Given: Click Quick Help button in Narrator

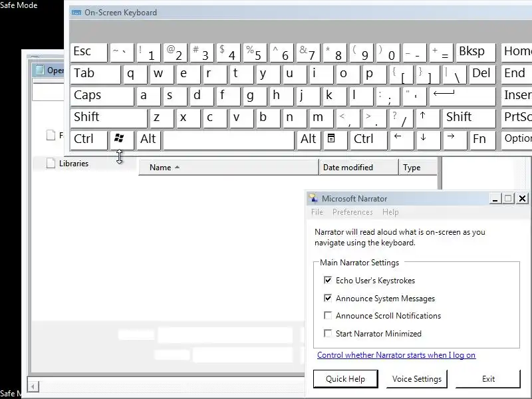Looking at the screenshot, I should coord(345,378).
